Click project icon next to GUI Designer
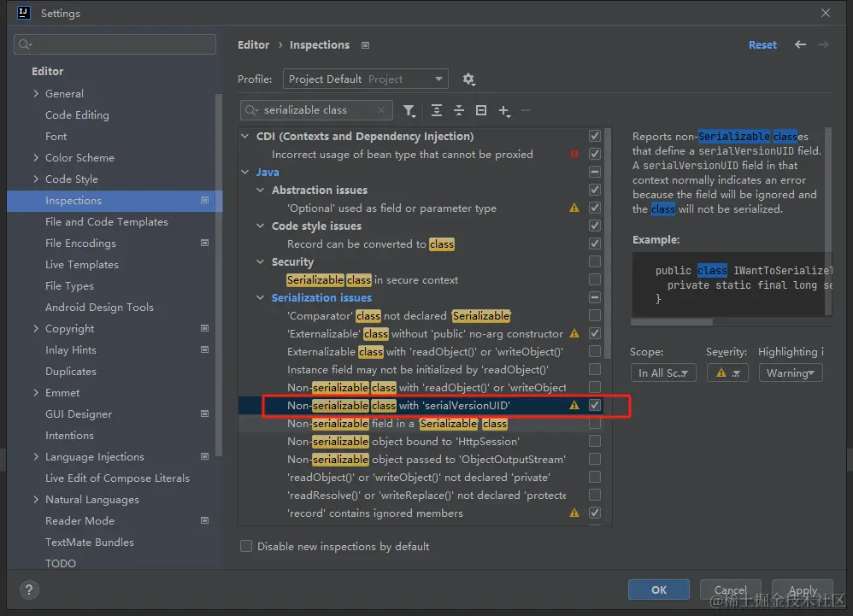The width and height of the screenshot is (853, 616). pos(204,414)
